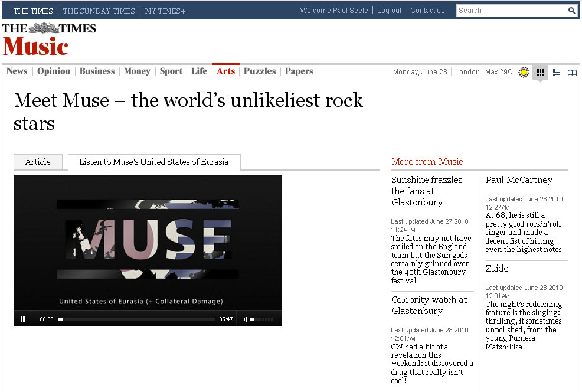Click the Max 29C temperature text
Screen dimensions: 582x392
point(499,71)
